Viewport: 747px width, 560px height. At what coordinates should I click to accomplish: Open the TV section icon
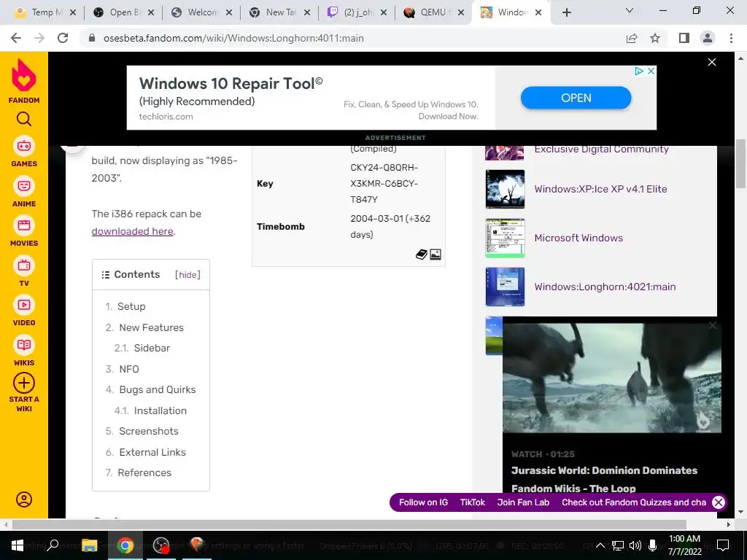(24, 265)
